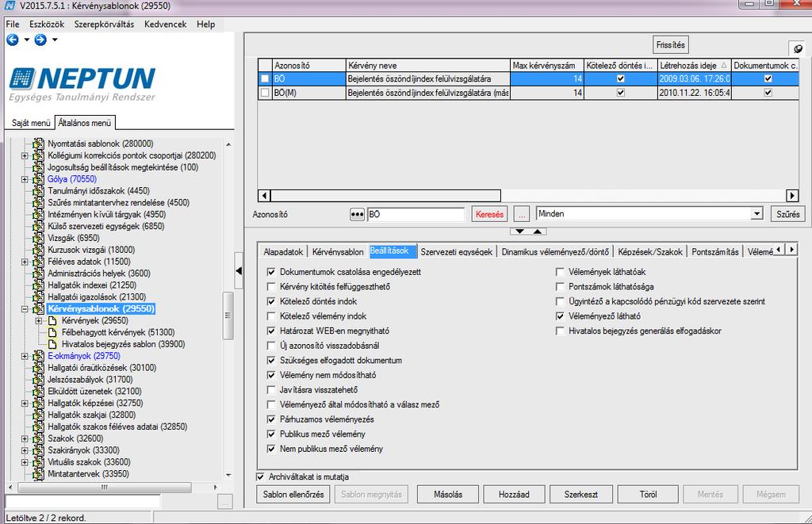812x524 pixels.
Task: Click icon beside Hallgatók indexei (21250)
Action: click(38, 285)
